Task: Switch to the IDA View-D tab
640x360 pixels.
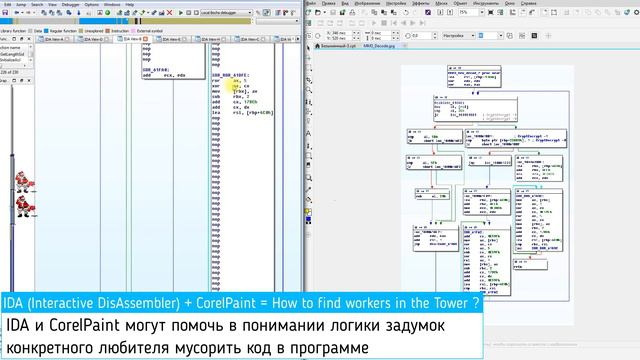Action: (x=93, y=39)
